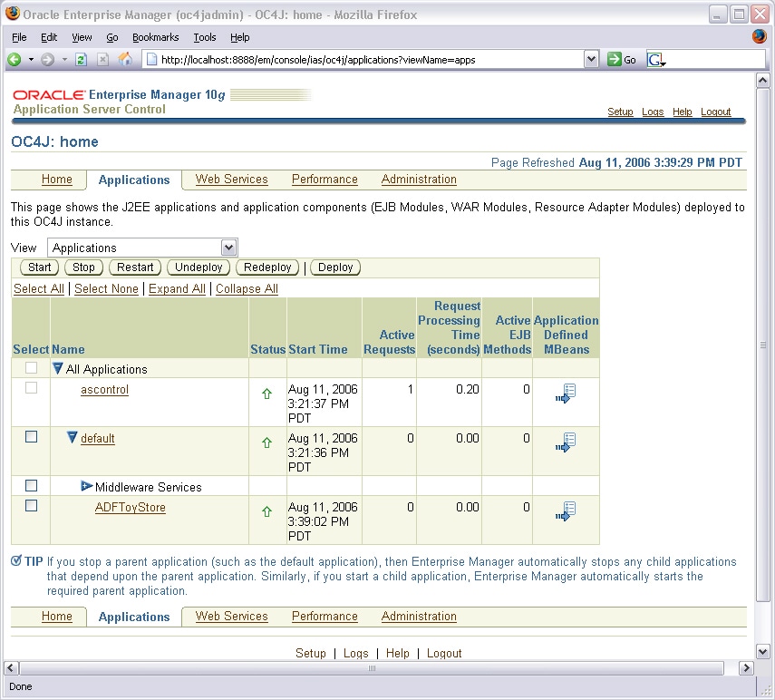Click the TIP checkmark icon
Image resolution: width=775 pixels, height=700 pixels.
[16, 560]
